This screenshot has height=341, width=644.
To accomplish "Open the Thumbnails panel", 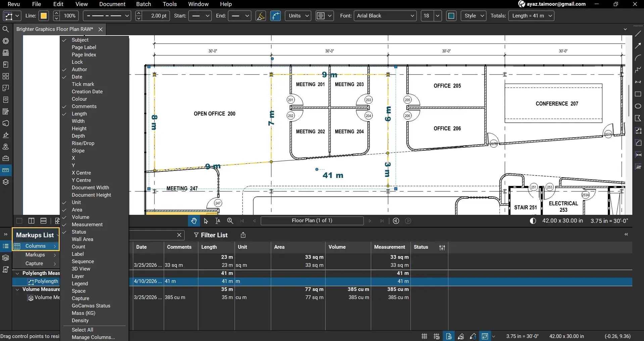I will point(5,76).
